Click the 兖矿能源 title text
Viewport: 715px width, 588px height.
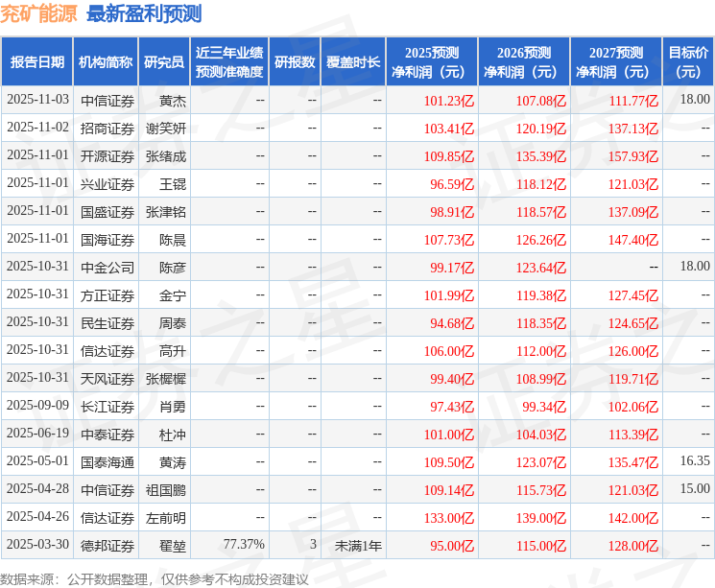pos(38,14)
